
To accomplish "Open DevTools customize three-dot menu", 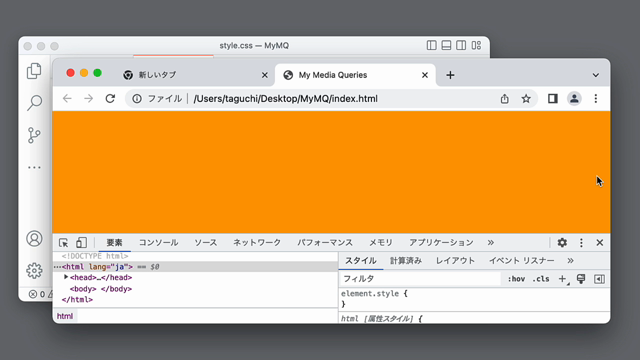I will point(581,242).
